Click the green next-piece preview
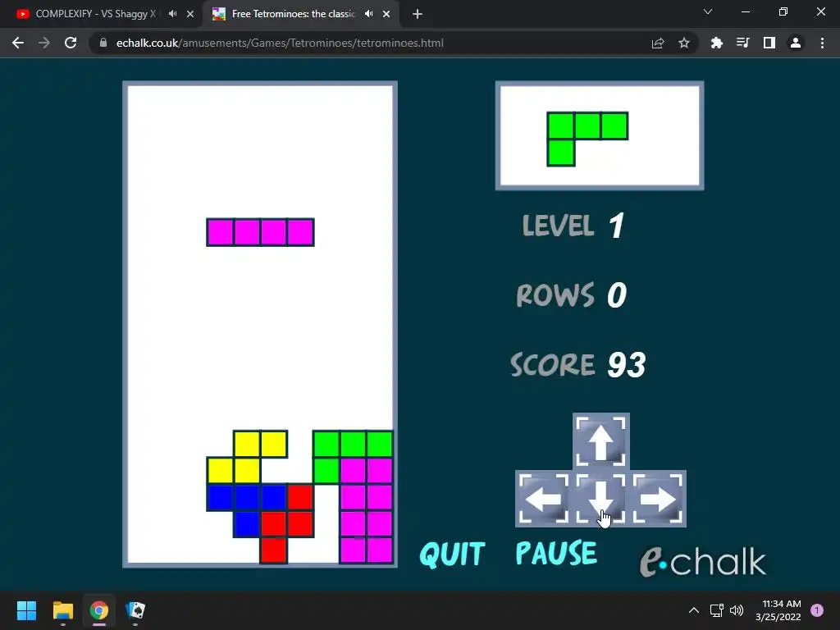The width and height of the screenshot is (840, 630). click(587, 139)
